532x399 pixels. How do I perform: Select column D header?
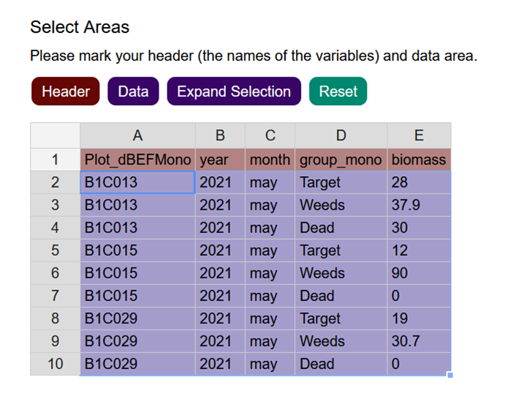pos(341,135)
